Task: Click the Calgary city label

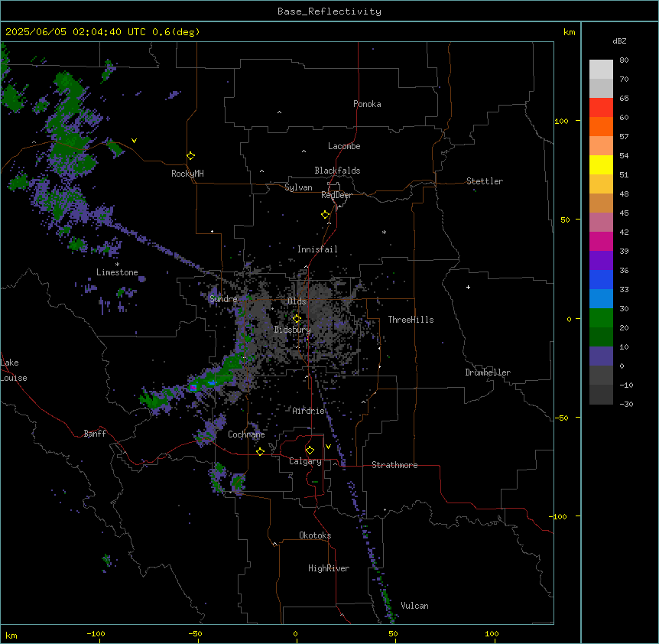Action: point(305,461)
